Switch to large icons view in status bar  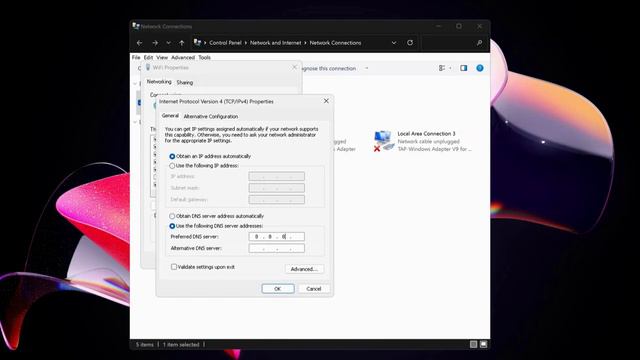click(x=483, y=344)
